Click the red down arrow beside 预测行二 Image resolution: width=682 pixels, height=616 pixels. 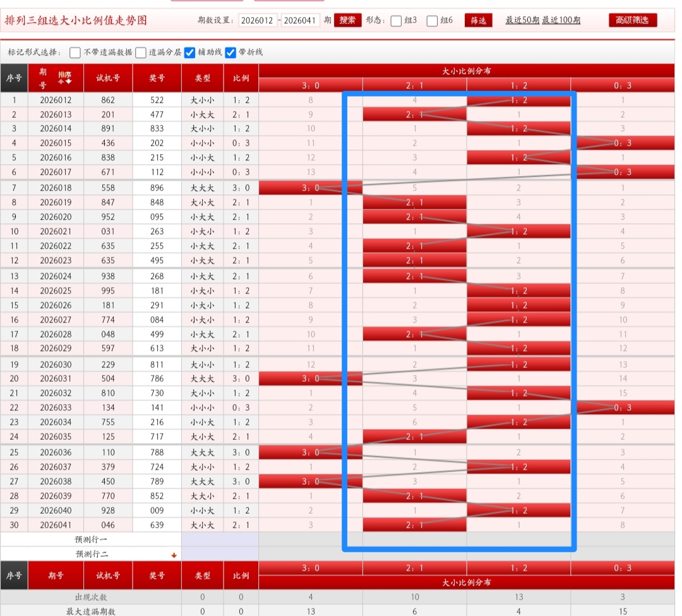[x=174, y=555]
